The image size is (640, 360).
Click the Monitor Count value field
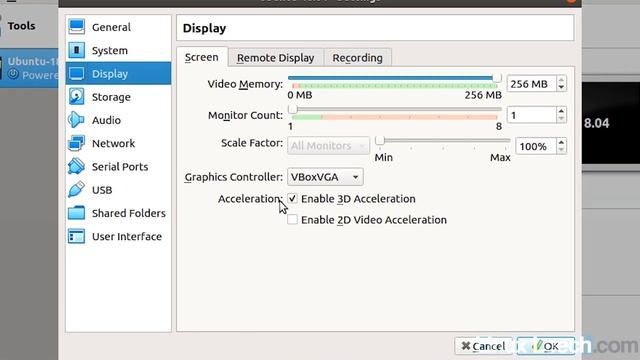click(x=531, y=115)
